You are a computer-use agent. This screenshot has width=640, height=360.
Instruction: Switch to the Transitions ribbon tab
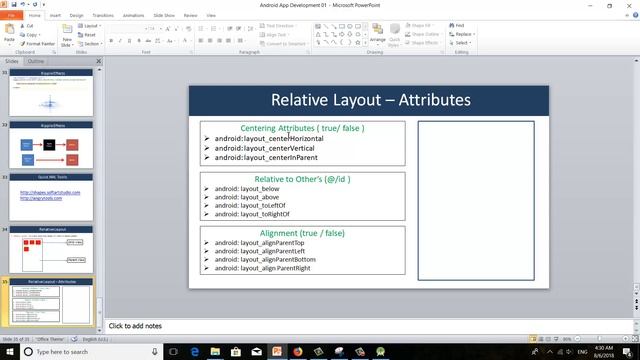pos(103,16)
